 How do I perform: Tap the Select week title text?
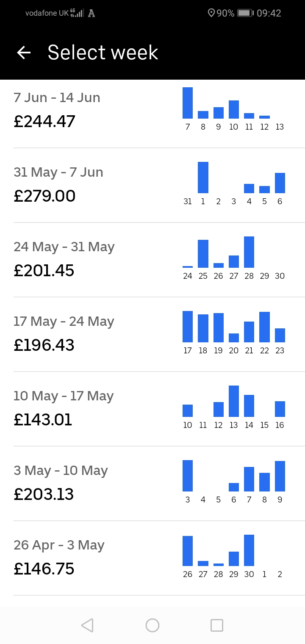(103, 53)
